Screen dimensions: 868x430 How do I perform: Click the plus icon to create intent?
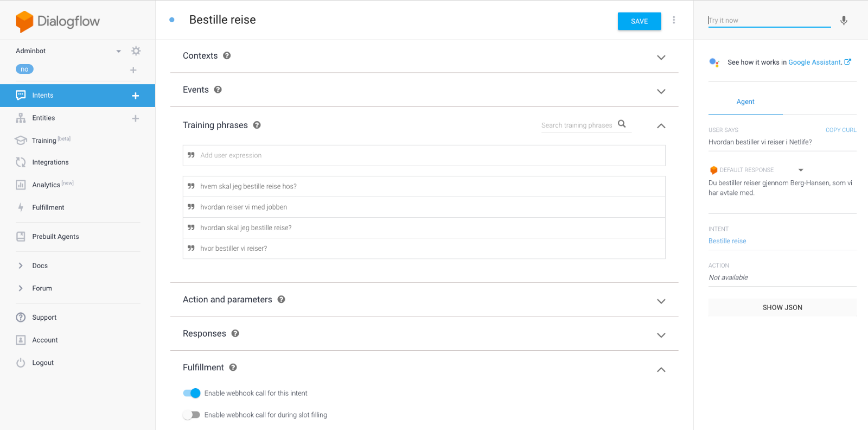(136, 96)
